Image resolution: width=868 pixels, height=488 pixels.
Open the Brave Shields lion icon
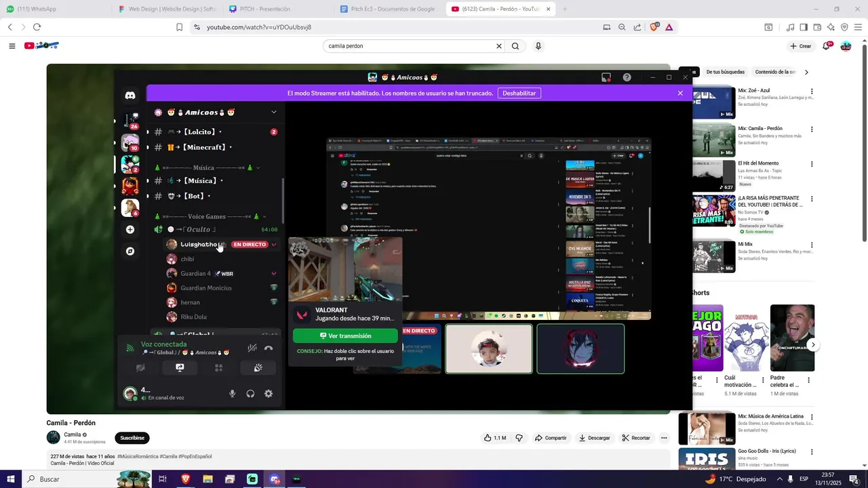[x=654, y=27]
